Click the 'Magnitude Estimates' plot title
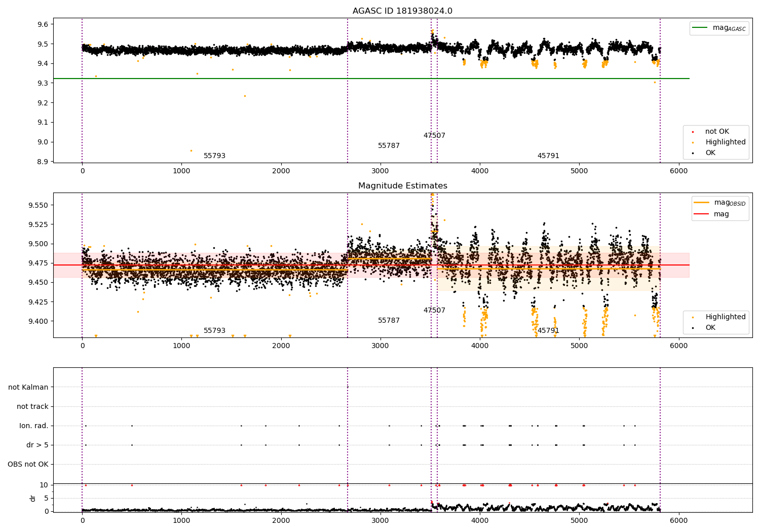This screenshot has width=760, height=532. 402,186
